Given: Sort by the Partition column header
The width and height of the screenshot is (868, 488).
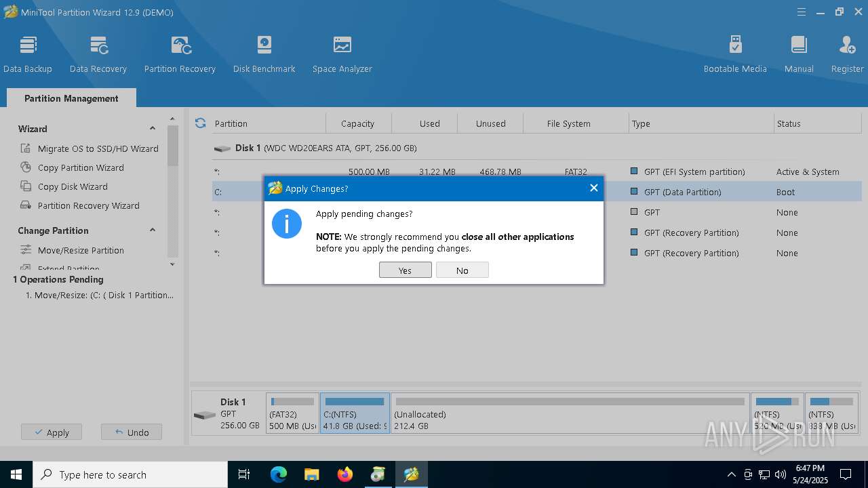Looking at the screenshot, I should 268,123.
